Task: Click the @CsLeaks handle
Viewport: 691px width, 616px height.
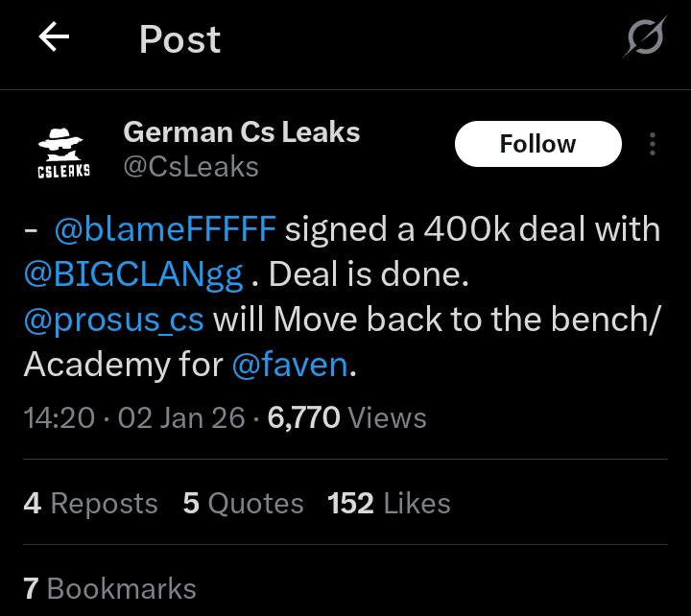Action: [x=191, y=167]
